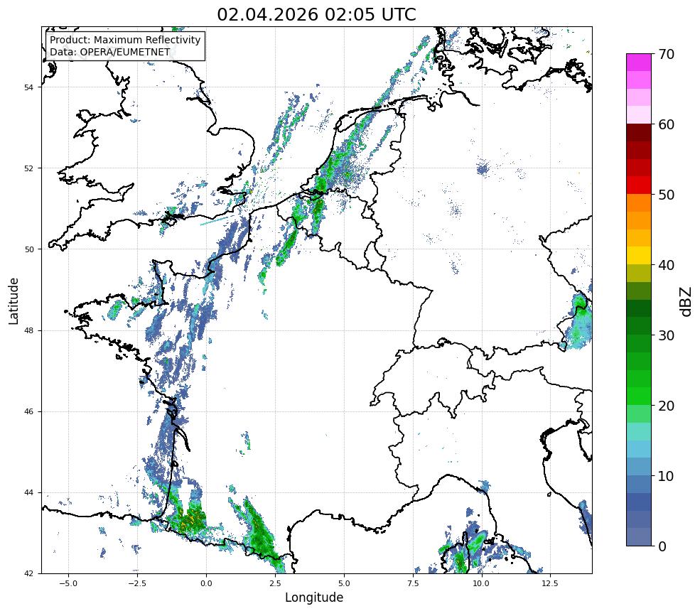Click longitude tick label 12.5
Image resolution: width=700 pixels, height=611 pixels.
tap(550, 583)
